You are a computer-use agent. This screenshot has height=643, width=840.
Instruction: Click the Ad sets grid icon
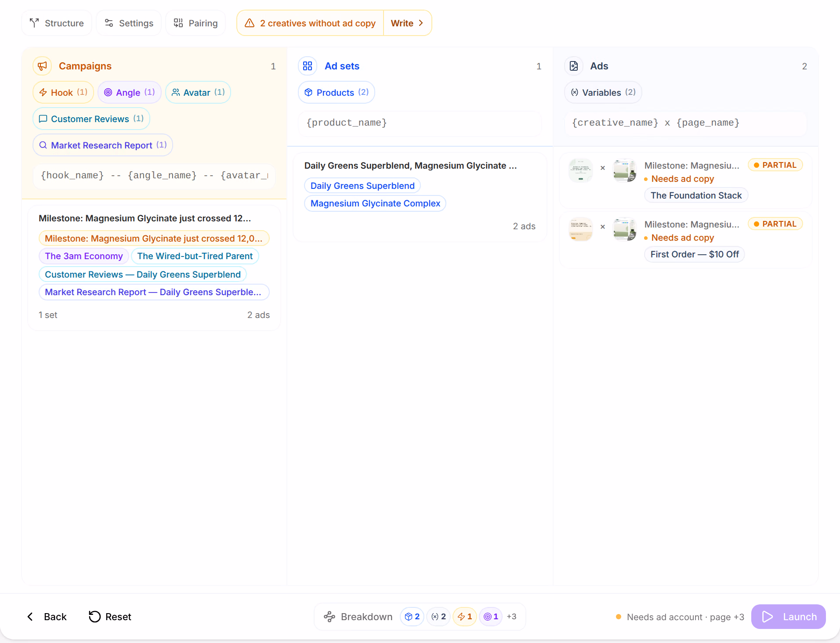[x=308, y=66]
